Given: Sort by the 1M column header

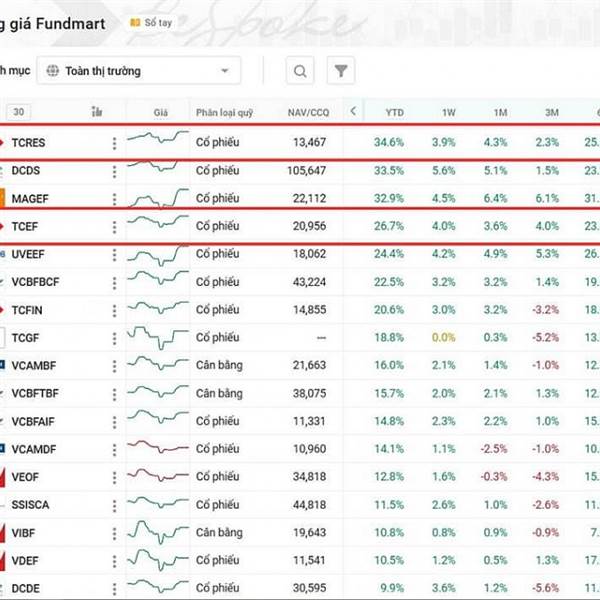Looking at the screenshot, I should [499, 112].
